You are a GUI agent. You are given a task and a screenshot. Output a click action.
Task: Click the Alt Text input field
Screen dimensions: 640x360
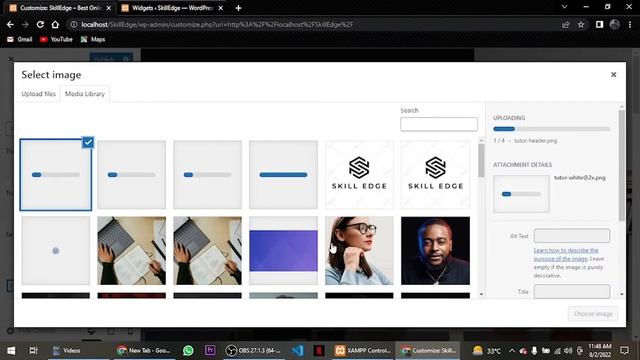pos(571,236)
